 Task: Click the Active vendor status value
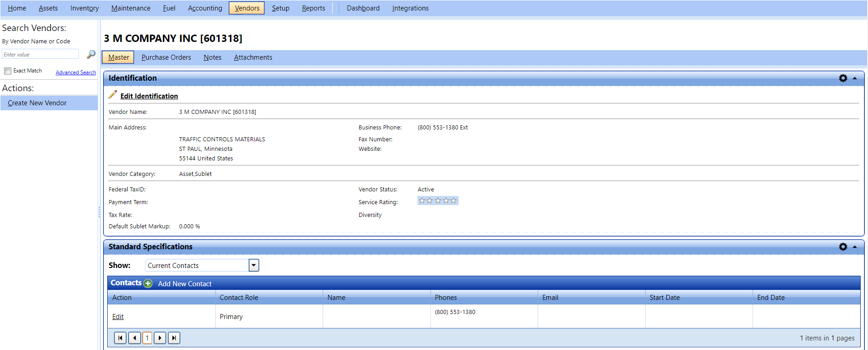426,190
